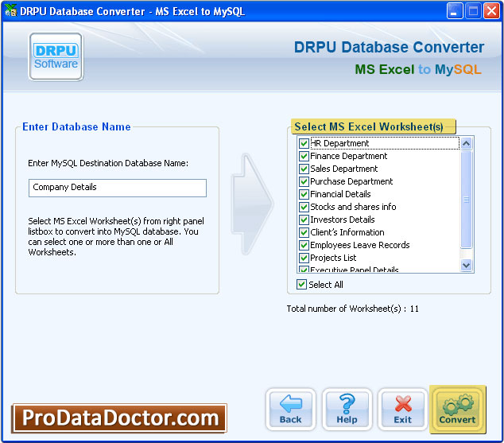The image size is (504, 443).
Task: Click the application icon in title bar
Action: point(10,11)
